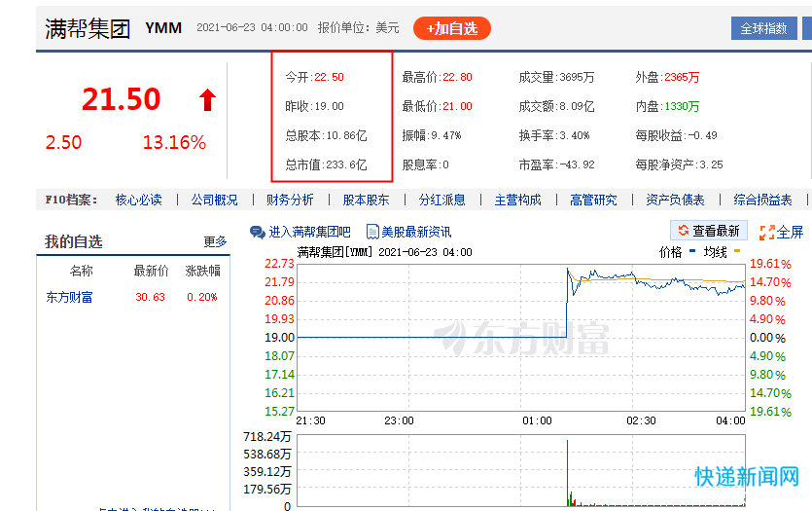
Task: Click the refresh icon in 查看最新
Action: click(683, 231)
